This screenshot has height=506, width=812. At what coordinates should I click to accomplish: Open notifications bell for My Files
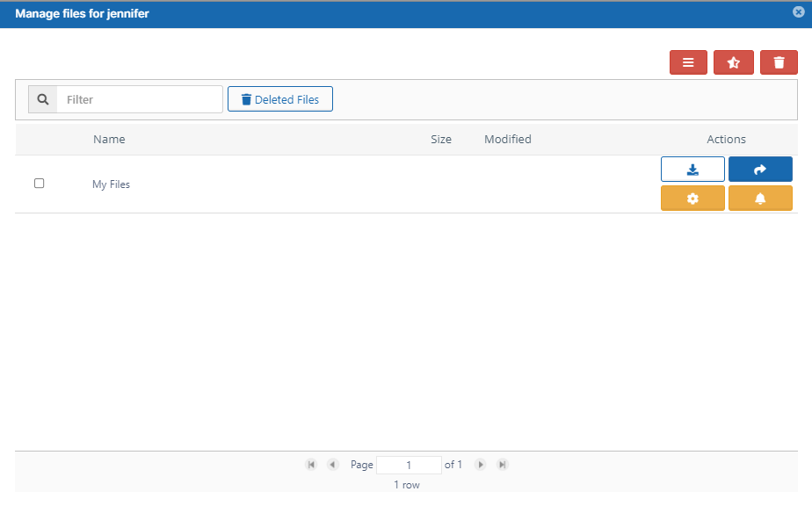click(x=760, y=199)
